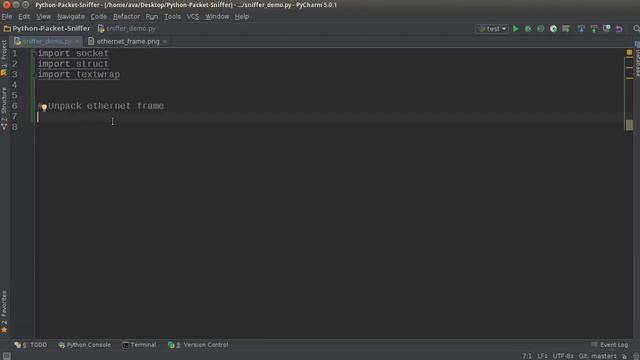Open the File menu
This screenshot has height=360, width=640.
pyautogui.click(x=7, y=17)
